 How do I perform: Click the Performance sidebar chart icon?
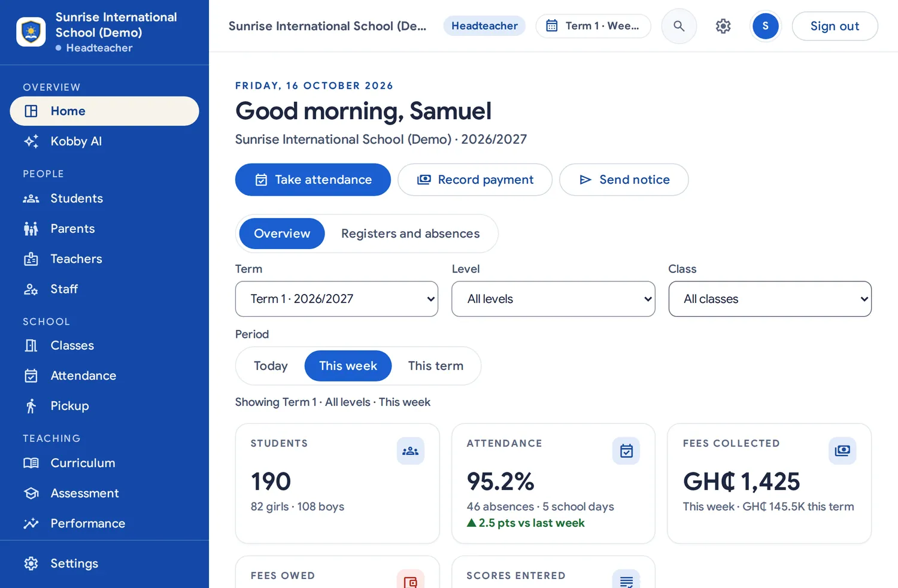(x=31, y=523)
